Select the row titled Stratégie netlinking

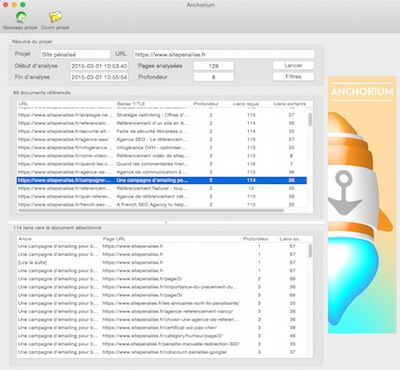(162, 115)
